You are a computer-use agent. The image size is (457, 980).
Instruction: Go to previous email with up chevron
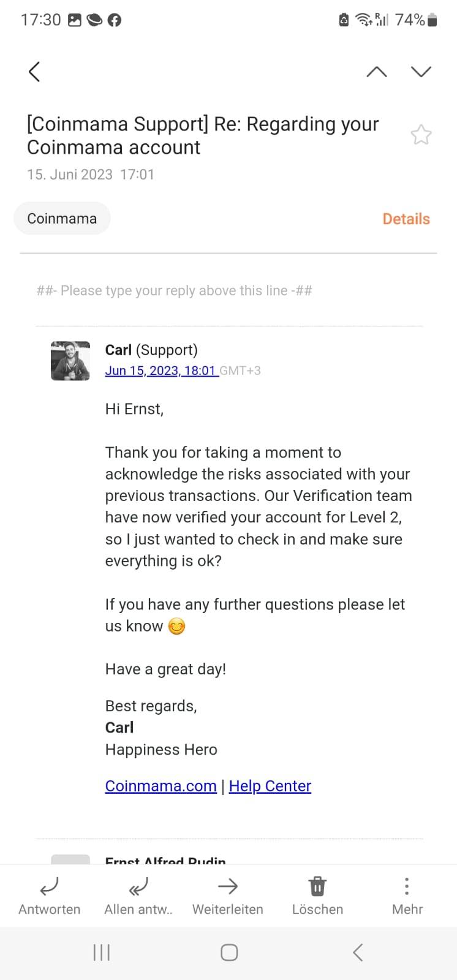pos(376,72)
